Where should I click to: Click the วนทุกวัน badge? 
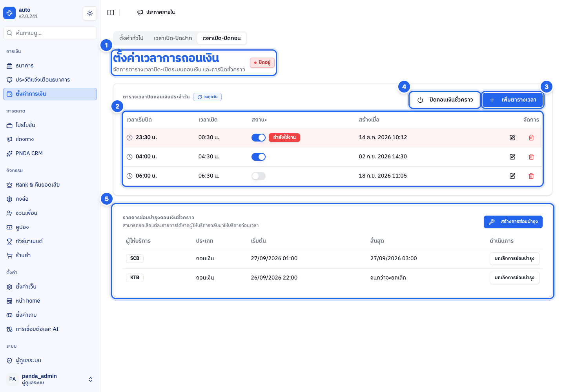[207, 97]
